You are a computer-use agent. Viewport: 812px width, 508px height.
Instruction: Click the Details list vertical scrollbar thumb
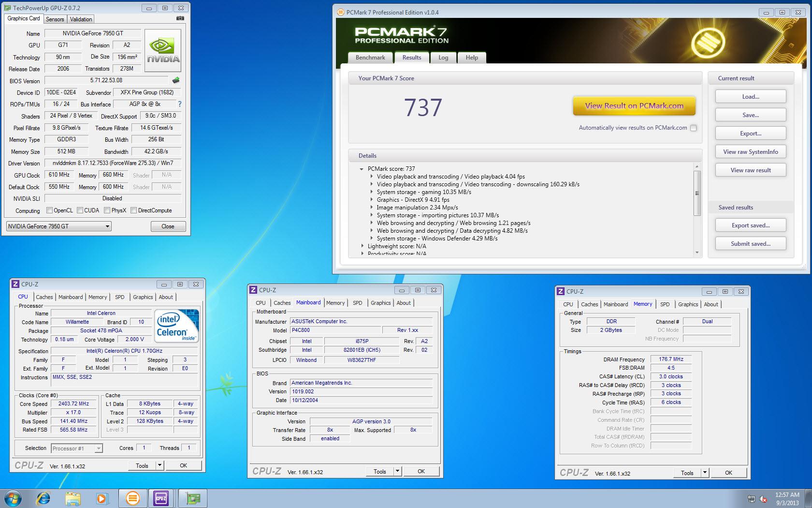697,194
